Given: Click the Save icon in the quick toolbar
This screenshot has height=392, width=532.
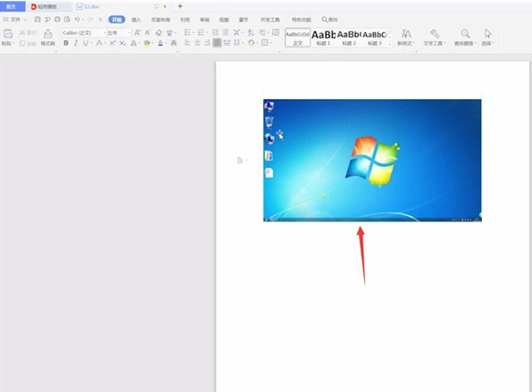Looking at the screenshot, I should pyautogui.click(x=37, y=20).
